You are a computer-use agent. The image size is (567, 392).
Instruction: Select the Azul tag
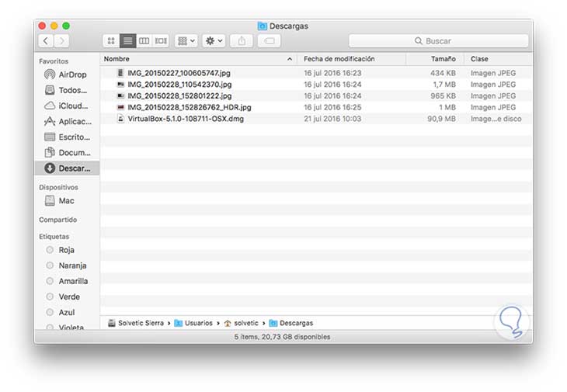click(x=68, y=312)
